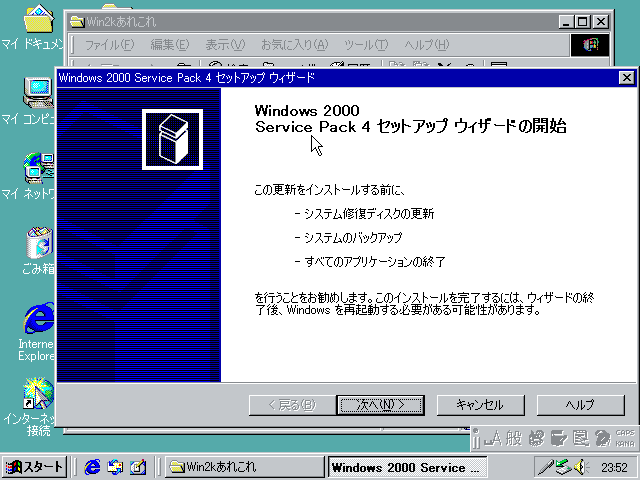The height and width of the screenshot is (480, 640).
Task: Click the disabled 戻る(B) button
Action: tap(292, 405)
